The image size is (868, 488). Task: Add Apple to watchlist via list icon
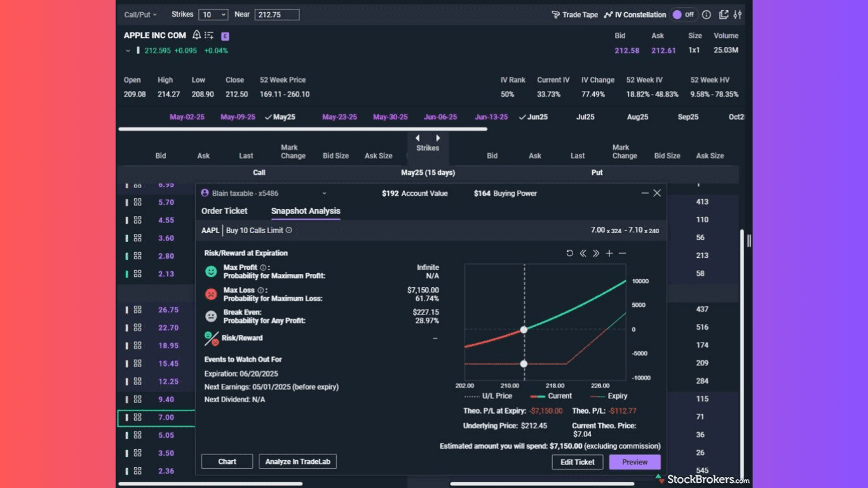(x=209, y=36)
